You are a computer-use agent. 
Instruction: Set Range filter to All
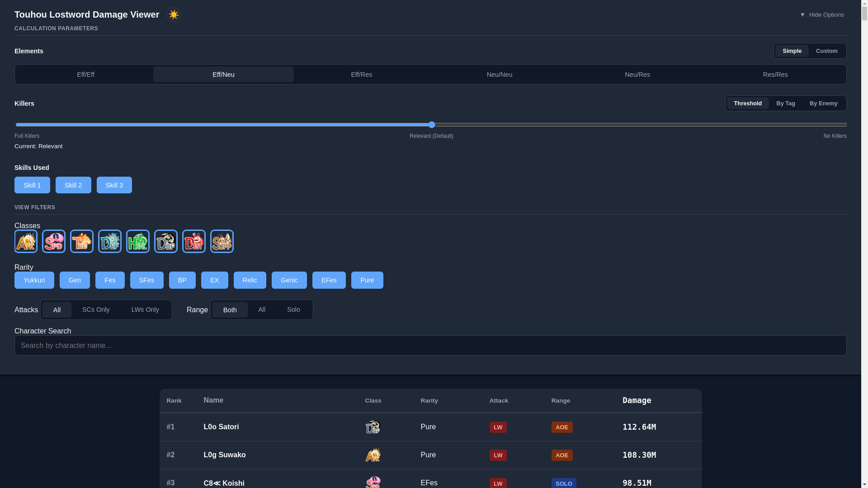click(x=262, y=310)
